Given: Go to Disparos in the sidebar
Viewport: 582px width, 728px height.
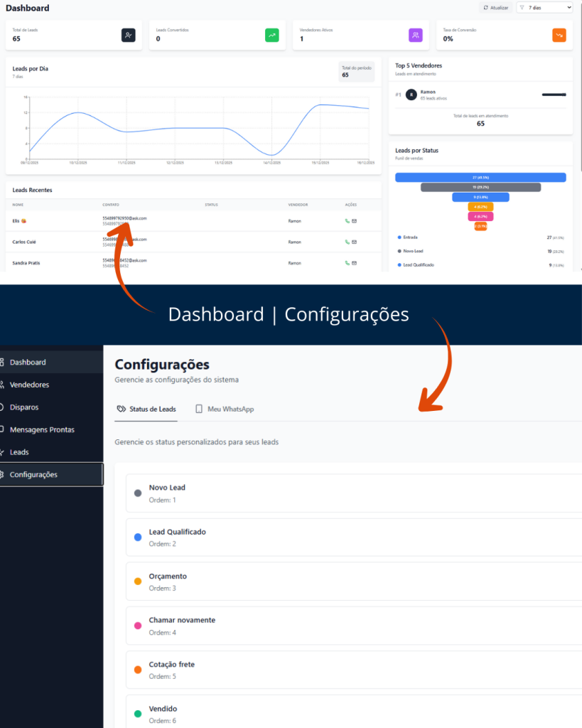Looking at the screenshot, I should [24, 407].
